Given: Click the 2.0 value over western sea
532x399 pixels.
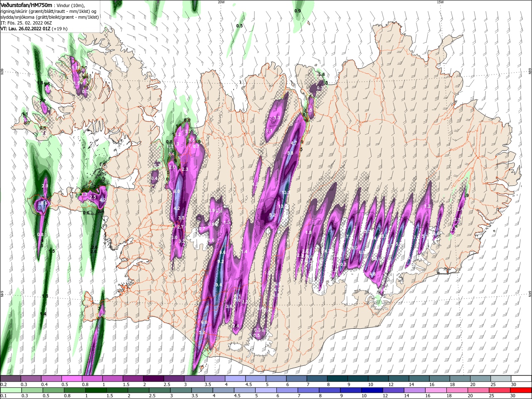Looking at the screenshot, I should click(45, 186).
